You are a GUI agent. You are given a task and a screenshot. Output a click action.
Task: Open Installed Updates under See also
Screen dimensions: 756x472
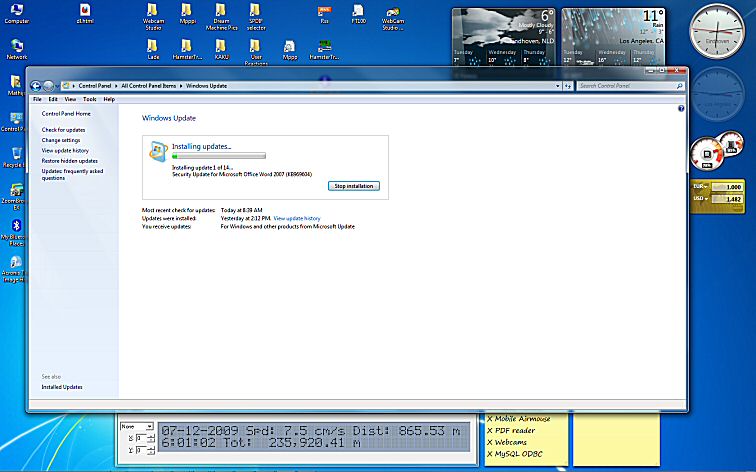pyautogui.click(x=62, y=387)
